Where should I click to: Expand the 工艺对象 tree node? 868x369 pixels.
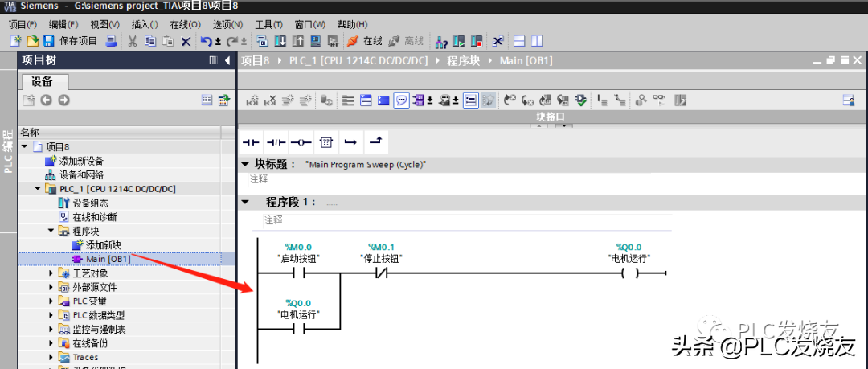51,273
